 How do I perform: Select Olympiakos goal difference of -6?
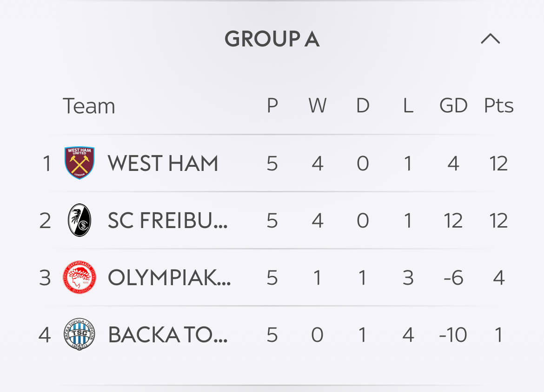[x=453, y=278]
